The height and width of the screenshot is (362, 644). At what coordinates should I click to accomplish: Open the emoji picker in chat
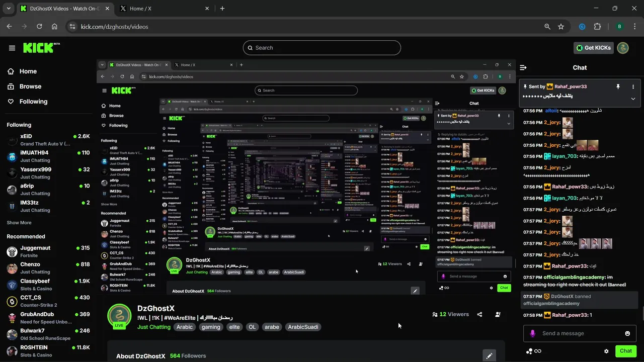[627, 333]
